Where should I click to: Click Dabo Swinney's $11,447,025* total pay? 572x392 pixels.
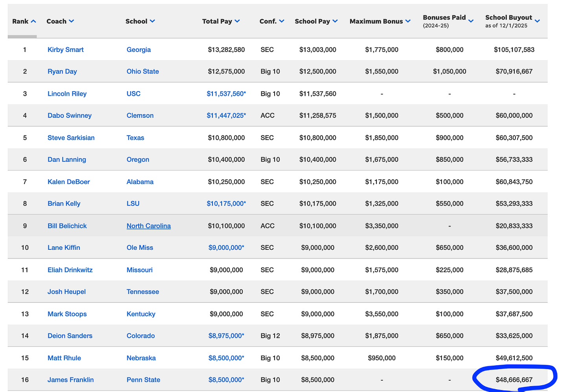pyautogui.click(x=226, y=115)
